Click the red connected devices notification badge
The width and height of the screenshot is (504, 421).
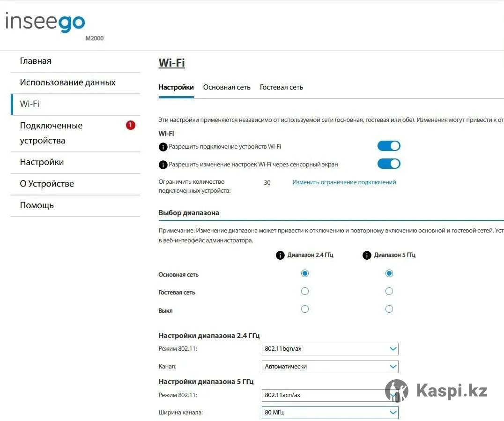(x=131, y=125)
